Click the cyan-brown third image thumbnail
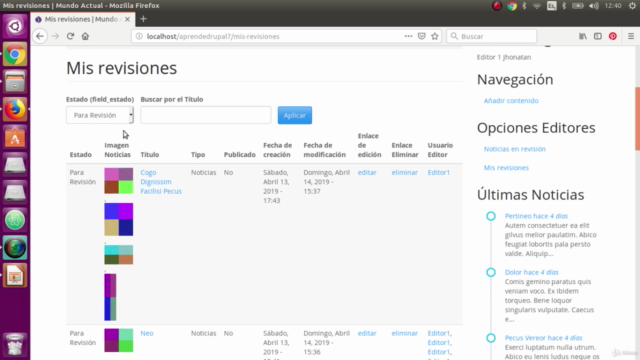The width and height of the screenshot is (640, 360). coord(119,255)
